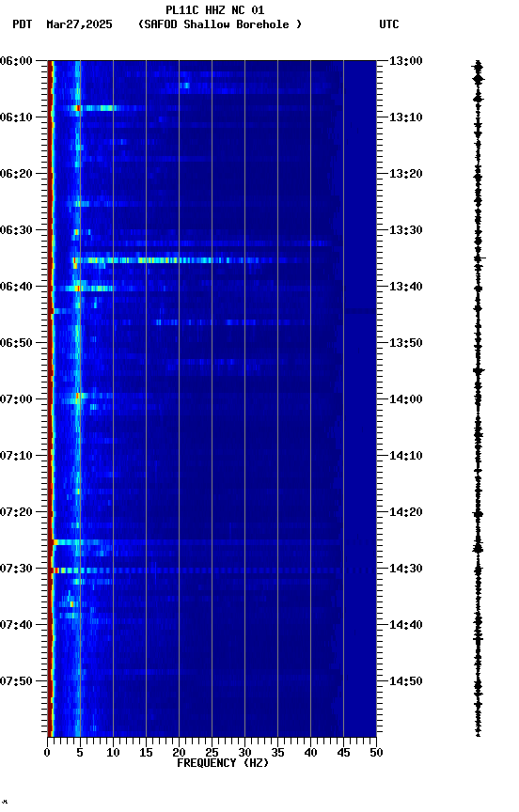Click the seismogram waveform trace on the right
Viewport: 519px width, 812px height.
pos(478,398)
